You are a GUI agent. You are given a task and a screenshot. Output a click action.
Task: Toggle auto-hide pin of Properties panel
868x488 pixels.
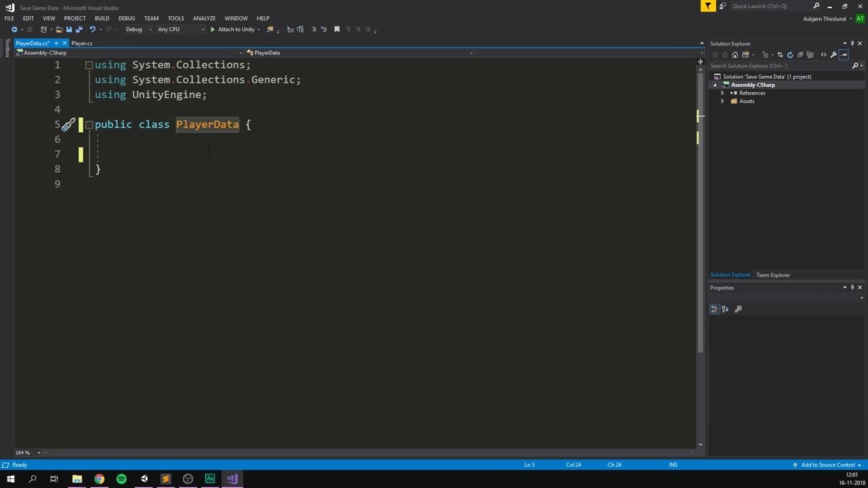coord(852,287)
